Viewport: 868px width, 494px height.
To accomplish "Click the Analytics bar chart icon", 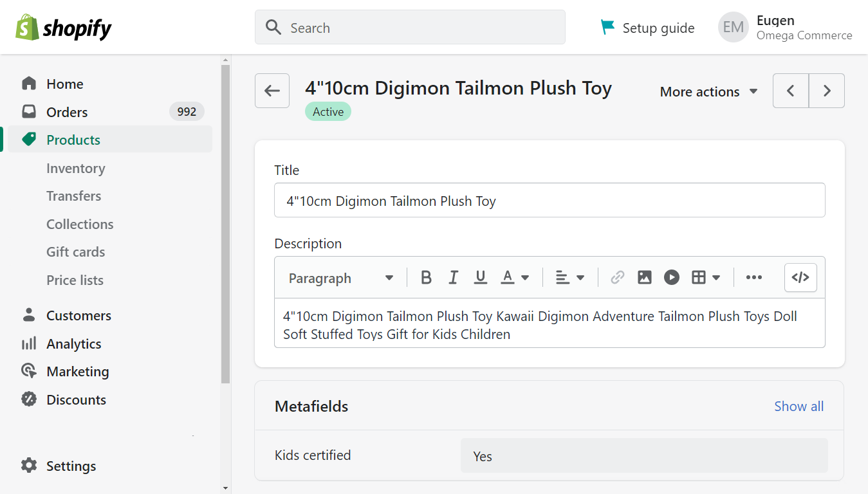I will click(x=29, y=343).
